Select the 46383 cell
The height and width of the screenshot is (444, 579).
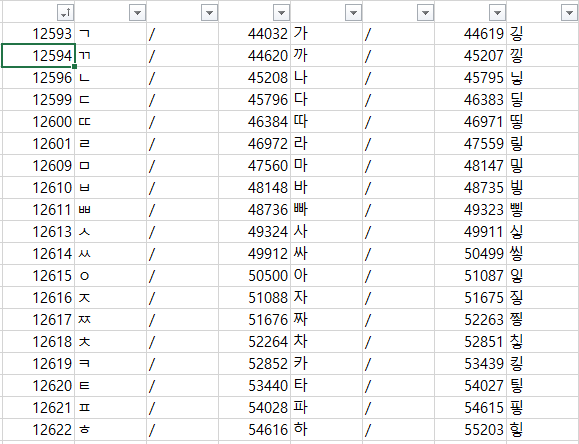pos(470,100)
